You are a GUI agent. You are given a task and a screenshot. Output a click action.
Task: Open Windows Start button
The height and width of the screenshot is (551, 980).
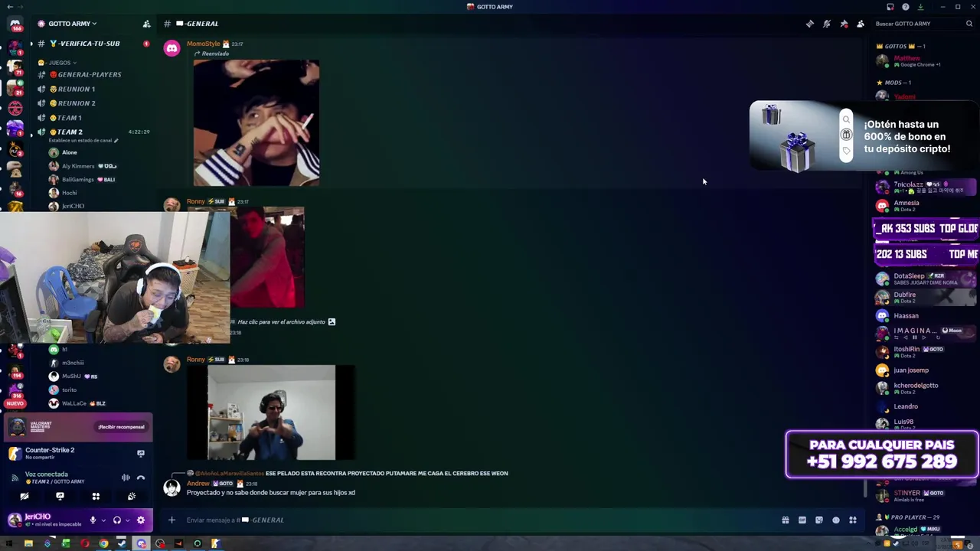click(9, 544)
